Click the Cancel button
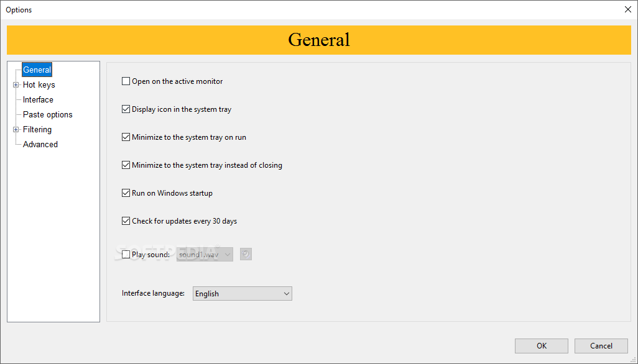The image size is (638, 364). coord(601,346)
